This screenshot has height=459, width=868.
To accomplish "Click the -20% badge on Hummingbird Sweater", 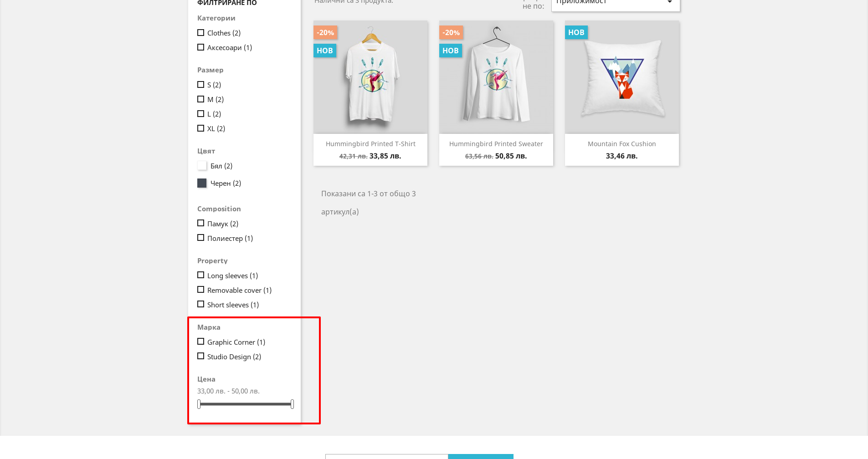I will click(x=451, y=32).
